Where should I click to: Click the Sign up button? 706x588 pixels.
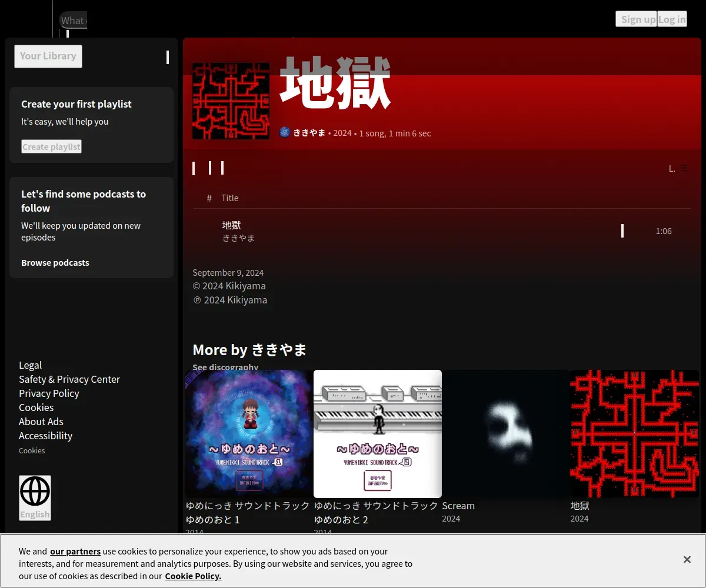click(636, 19)
